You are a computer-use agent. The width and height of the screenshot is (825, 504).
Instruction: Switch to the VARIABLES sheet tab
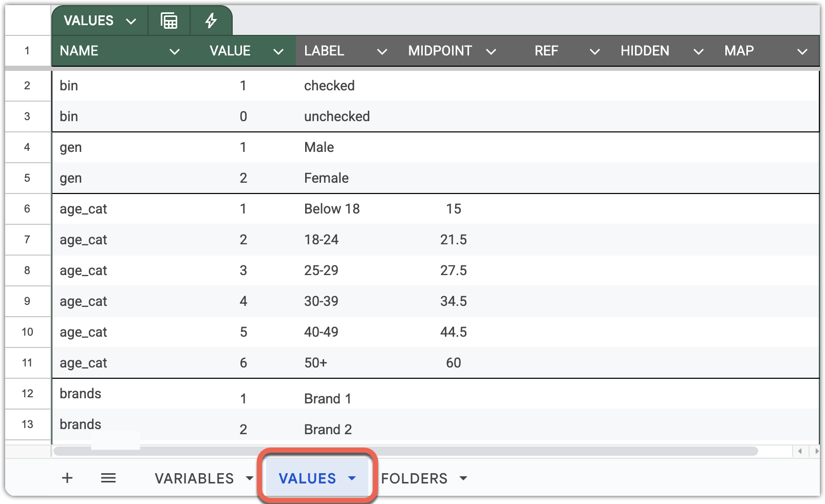[194, 478]
